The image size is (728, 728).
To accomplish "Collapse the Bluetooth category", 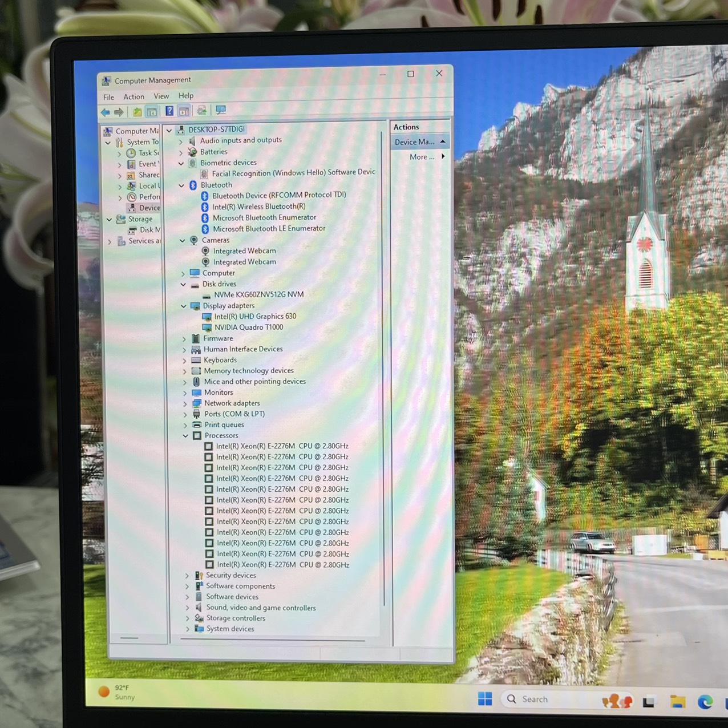I will pyautogui.click(x=181, y=185).
